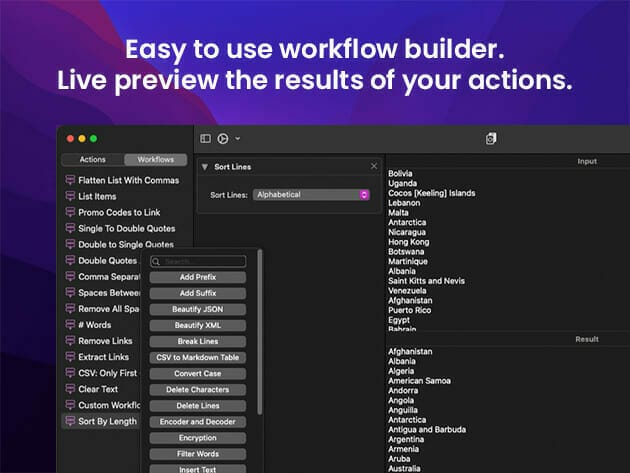Click the action Search field
630x473 pixels.
tap(198, 261)
